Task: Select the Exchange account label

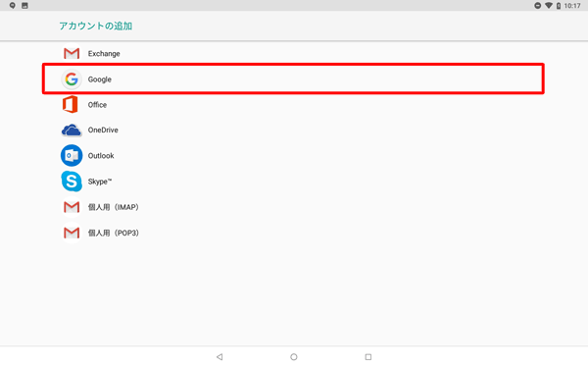Action: [104, 54]
